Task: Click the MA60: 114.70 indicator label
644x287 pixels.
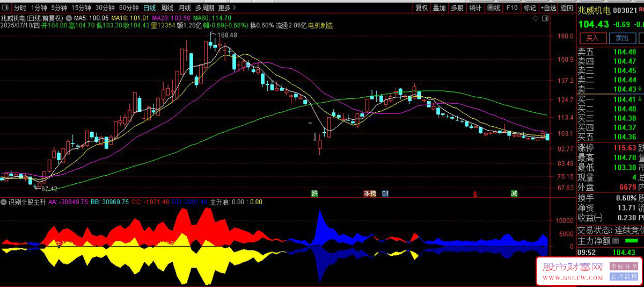Action: [212, 18]
